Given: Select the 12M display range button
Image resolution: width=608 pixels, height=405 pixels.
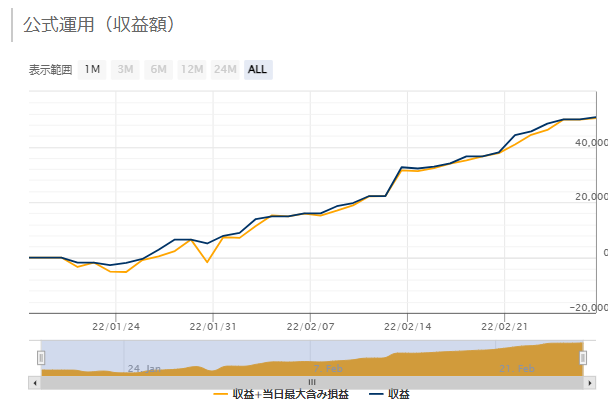Looking at the screenshot, I should pyautogui.click(x=192, y=70).
